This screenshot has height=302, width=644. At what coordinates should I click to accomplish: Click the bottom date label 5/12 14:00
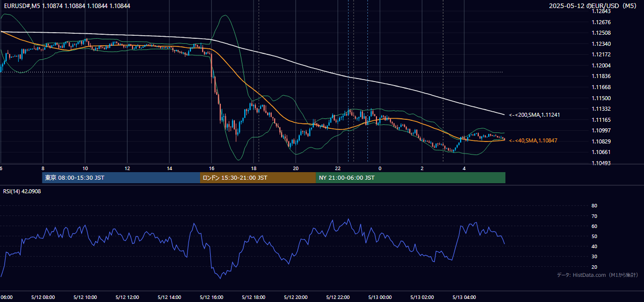[169, 297]
